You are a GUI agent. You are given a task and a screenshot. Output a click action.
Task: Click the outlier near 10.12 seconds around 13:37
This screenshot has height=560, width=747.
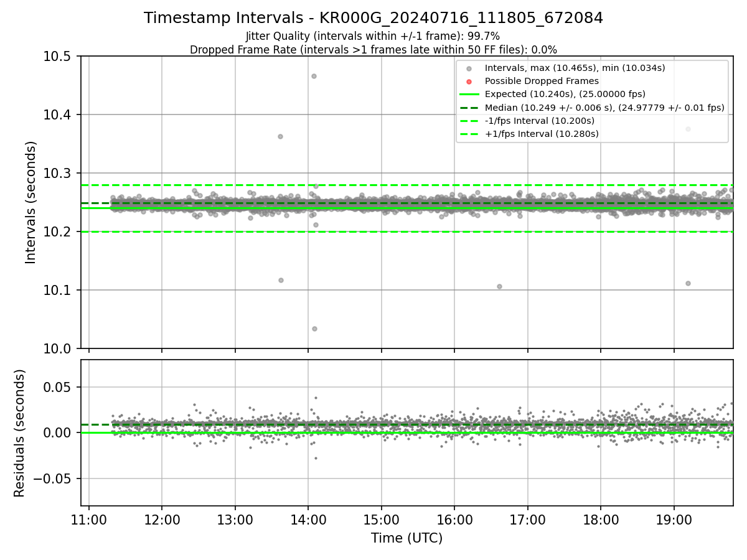[281, 280]
